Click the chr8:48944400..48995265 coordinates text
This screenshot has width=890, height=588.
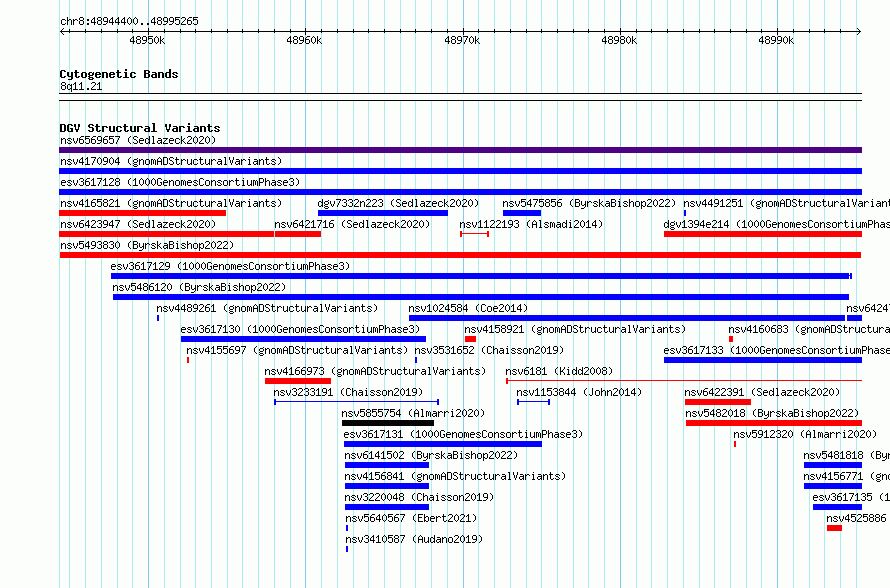coord(129,22)
